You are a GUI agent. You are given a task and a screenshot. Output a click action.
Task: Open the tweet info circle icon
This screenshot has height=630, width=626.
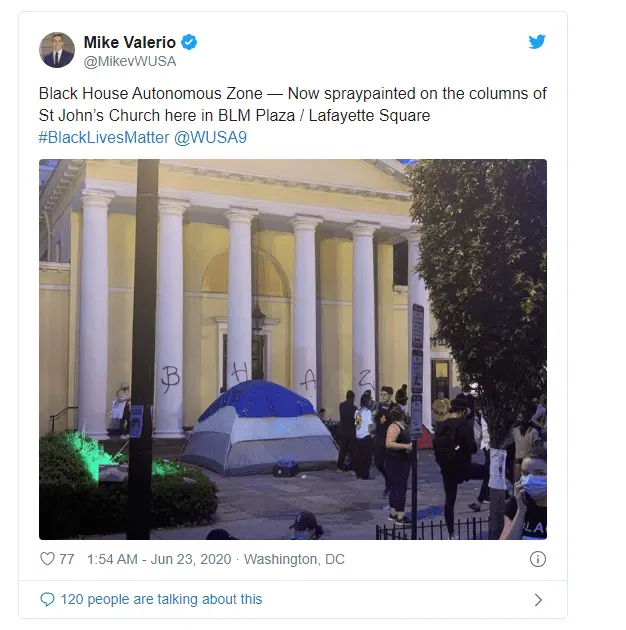(538, 559)
